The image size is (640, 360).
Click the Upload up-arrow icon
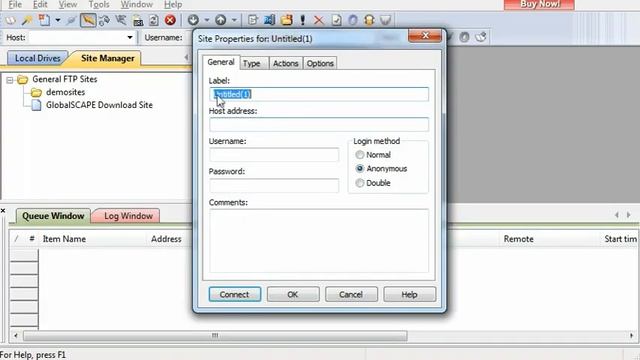221,20
